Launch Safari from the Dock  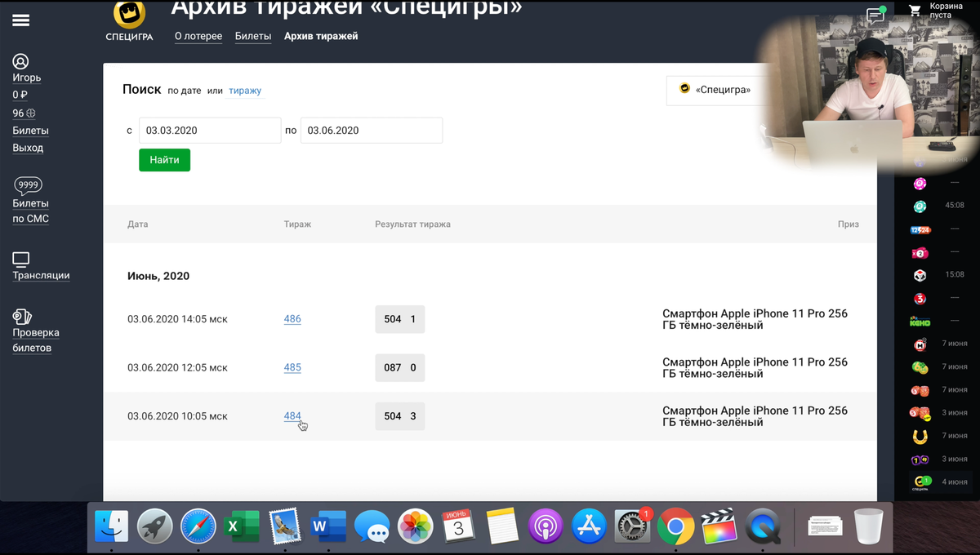tap(198, 526)
